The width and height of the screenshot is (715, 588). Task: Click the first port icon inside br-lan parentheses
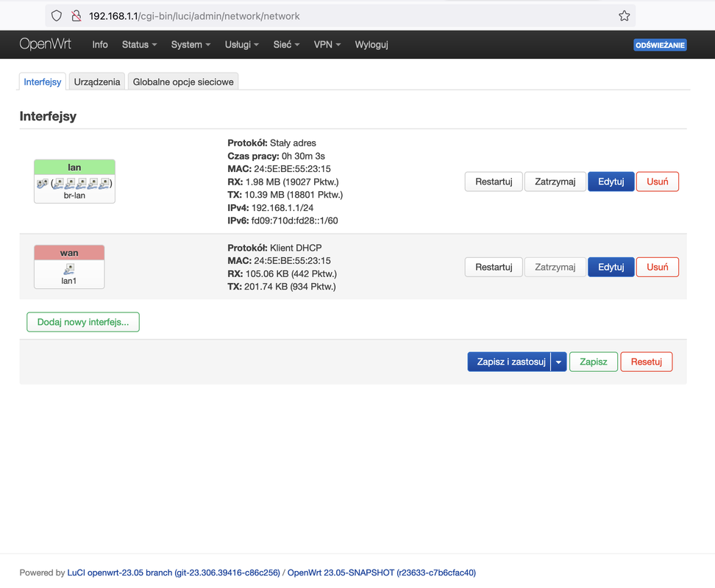pos(58,184)
